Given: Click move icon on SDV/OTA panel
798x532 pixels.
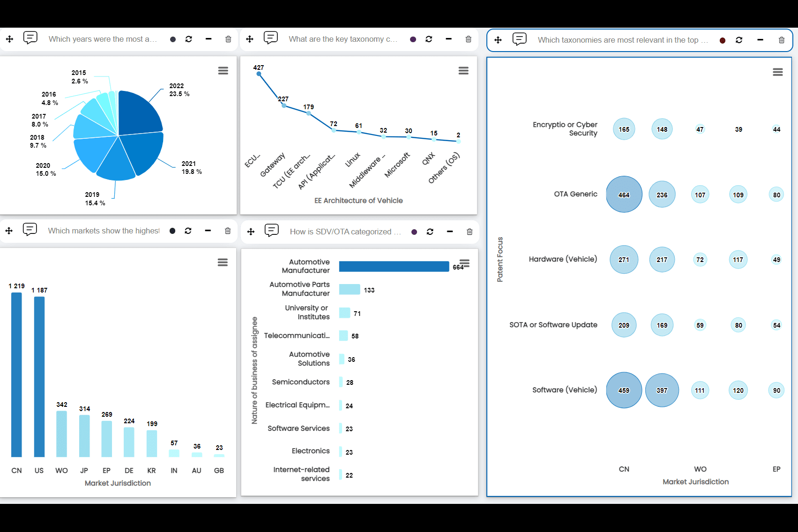Looking at the screenshot, I should coord(251,232).
